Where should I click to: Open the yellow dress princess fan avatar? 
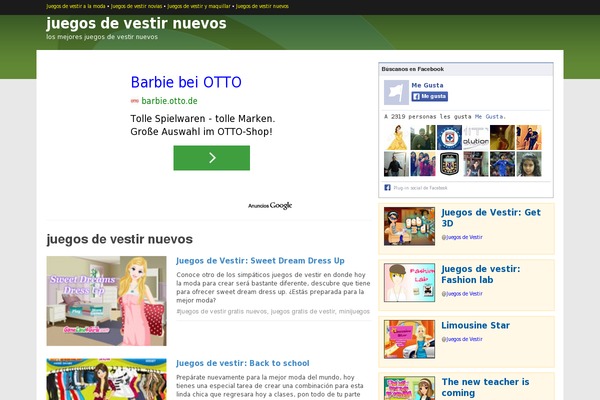(396, 137)
